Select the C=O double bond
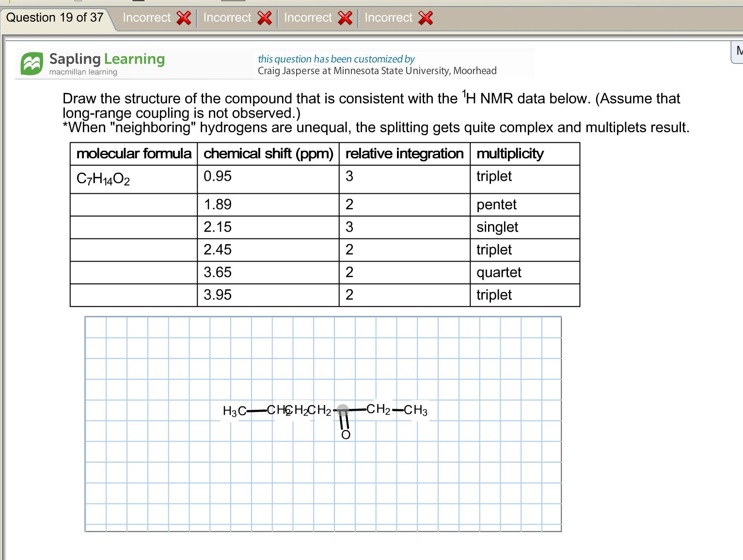The height and width of the screenshot is (560, 743). click(x=345, y=422)
